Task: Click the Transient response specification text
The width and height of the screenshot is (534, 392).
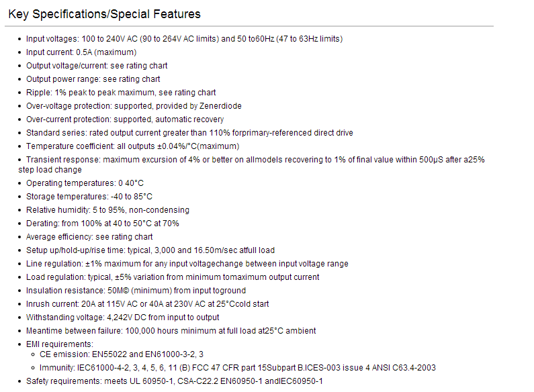Action: point(251,164)
